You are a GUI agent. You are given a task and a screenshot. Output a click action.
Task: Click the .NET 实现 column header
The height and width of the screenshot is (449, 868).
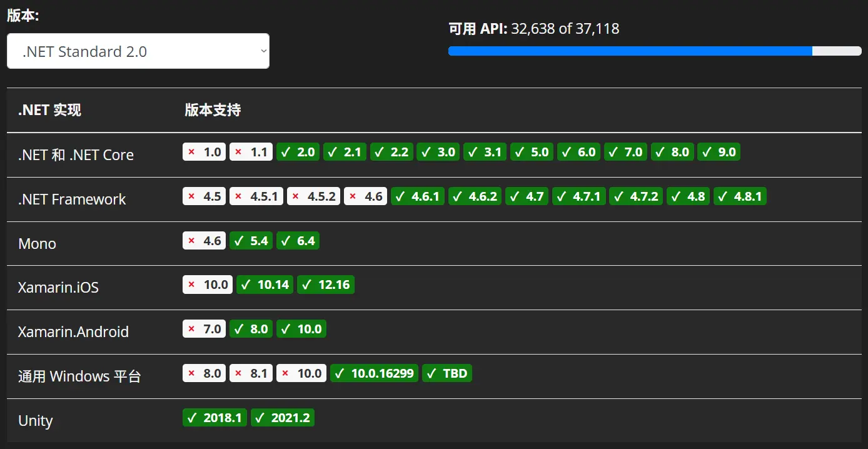pos(49,111)
